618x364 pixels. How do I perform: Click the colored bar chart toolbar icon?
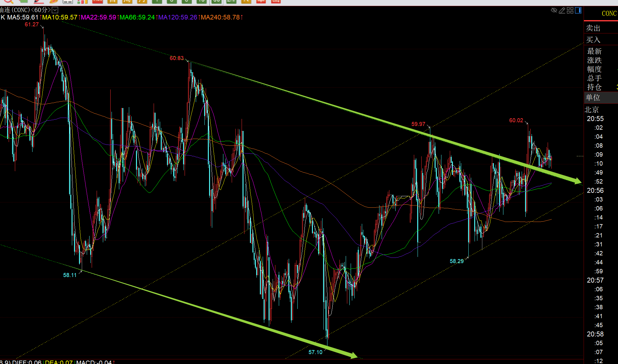click(x=82, y=1)
